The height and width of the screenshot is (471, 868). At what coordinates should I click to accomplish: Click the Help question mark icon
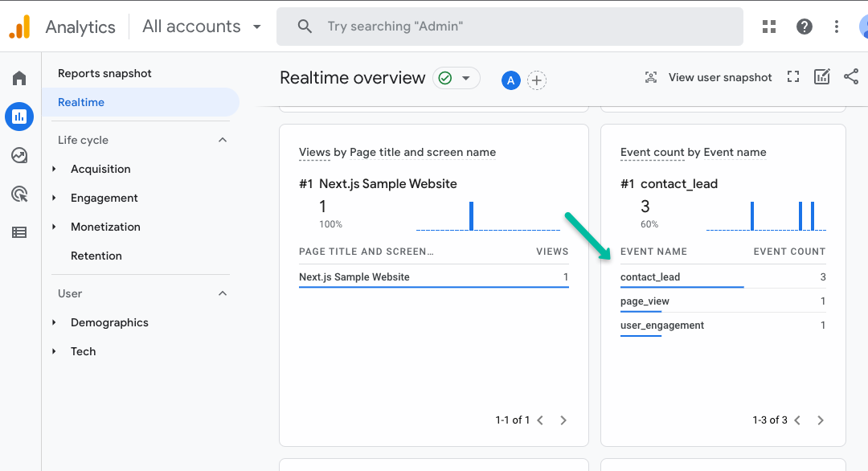pos(804,27)
